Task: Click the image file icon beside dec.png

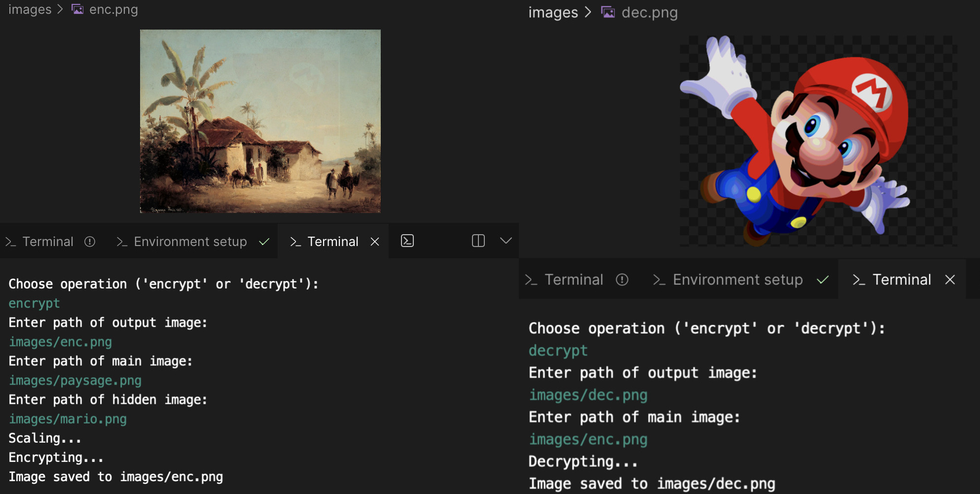Action: [608, 12]
